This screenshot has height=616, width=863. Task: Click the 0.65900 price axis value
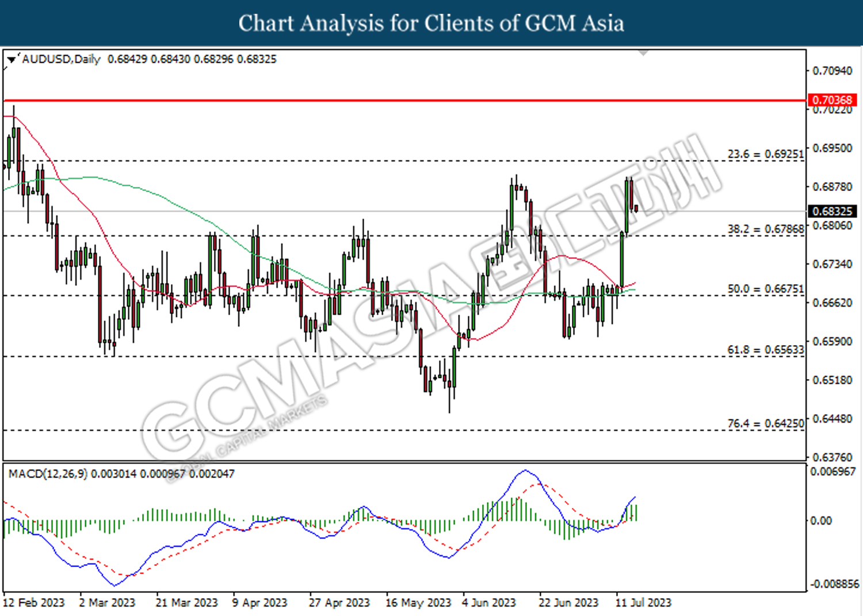pyautogui.click(x=832, y=341)
